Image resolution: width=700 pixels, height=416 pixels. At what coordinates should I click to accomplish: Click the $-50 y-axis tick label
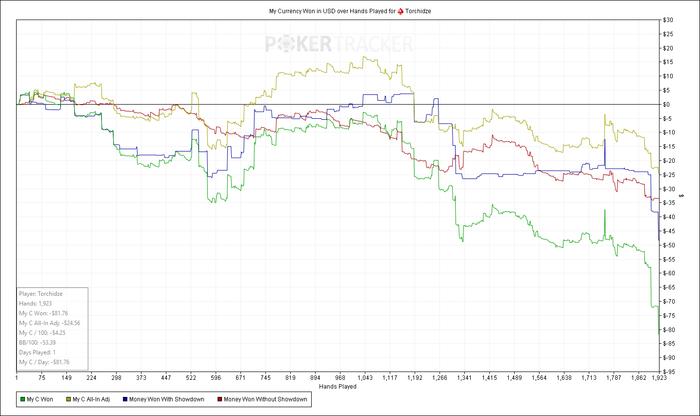point(668,245)
